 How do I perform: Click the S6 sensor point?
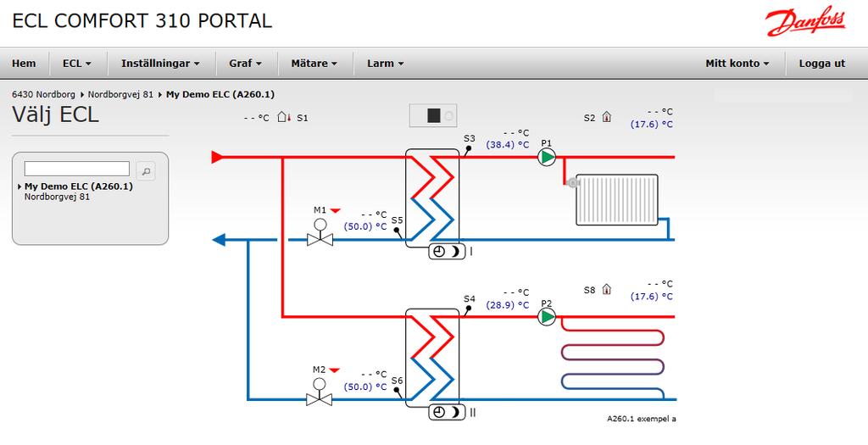(x=397, y=390)
